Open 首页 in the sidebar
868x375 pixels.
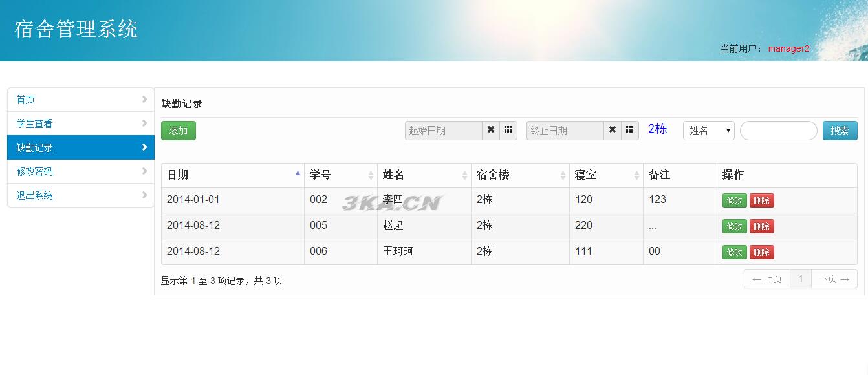(81, 100)
